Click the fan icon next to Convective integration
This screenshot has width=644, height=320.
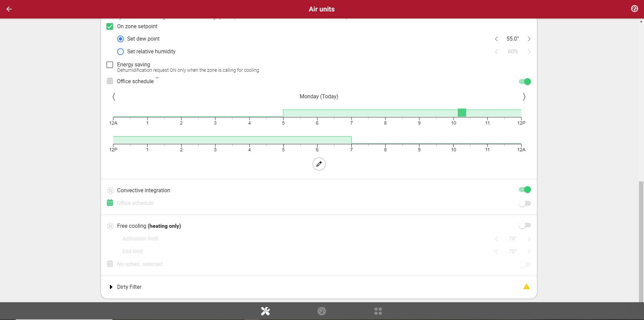[x=110, y=191]
